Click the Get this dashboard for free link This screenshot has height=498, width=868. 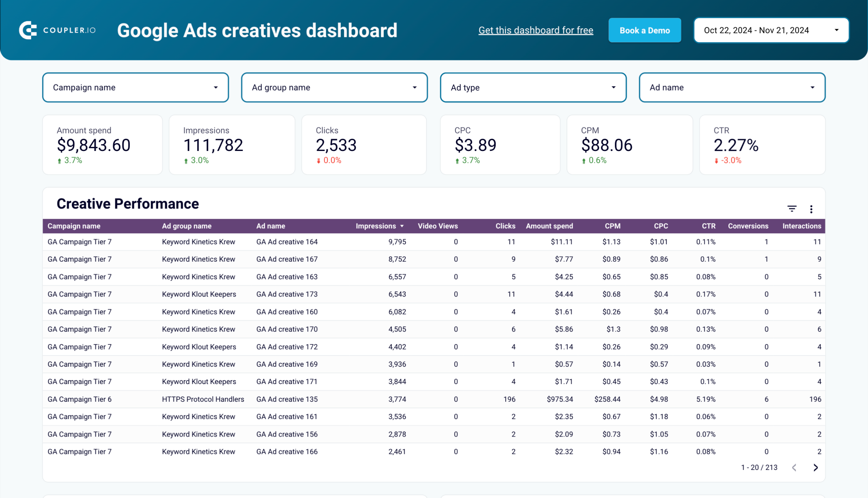(535, 30)
